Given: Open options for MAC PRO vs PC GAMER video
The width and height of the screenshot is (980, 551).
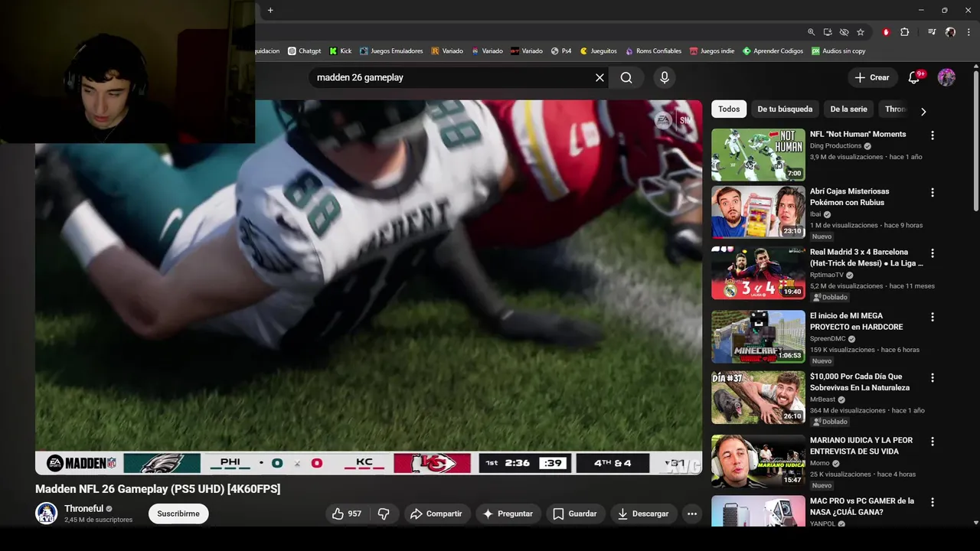Looking at the screenshot, I should [x=932, y=502].
